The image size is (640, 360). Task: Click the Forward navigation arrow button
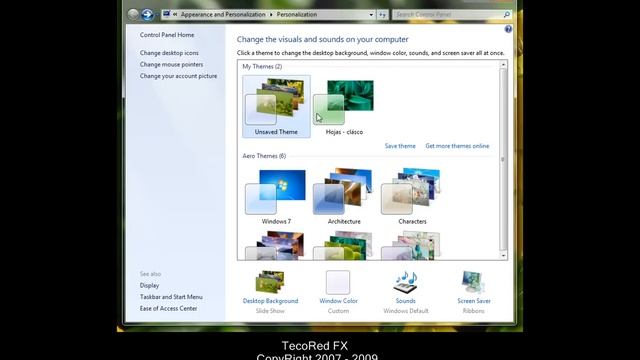(x=147, y=15)
